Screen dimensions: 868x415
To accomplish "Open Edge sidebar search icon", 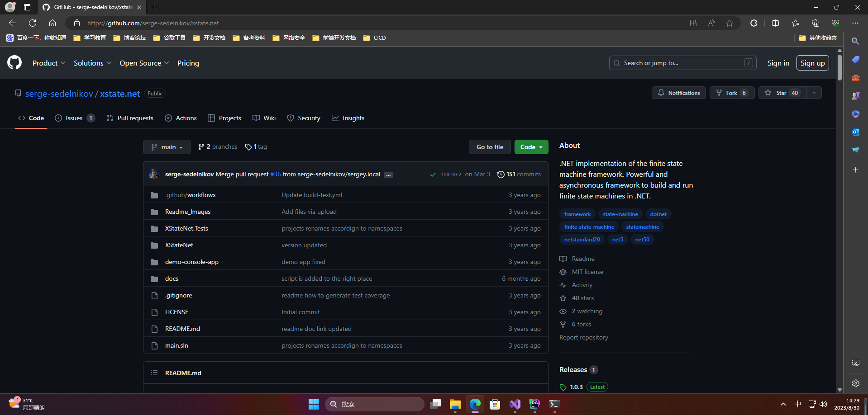I will (x=855, y=41).
